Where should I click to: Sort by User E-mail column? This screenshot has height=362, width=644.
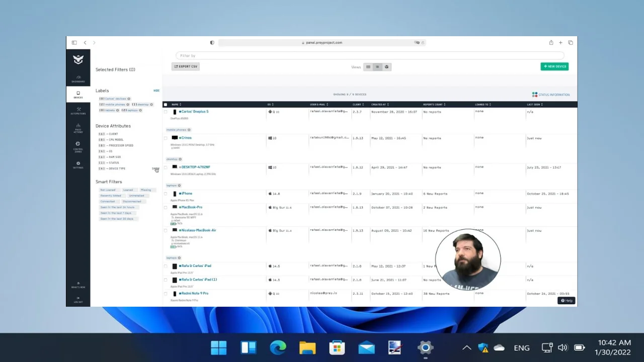[x=319, y=105]
